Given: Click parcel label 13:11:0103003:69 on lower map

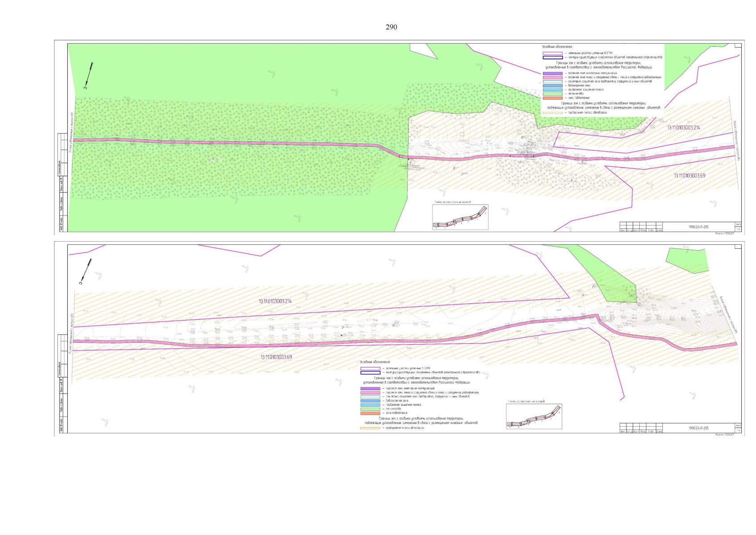Looking at the screenshot, I should 276,357.
